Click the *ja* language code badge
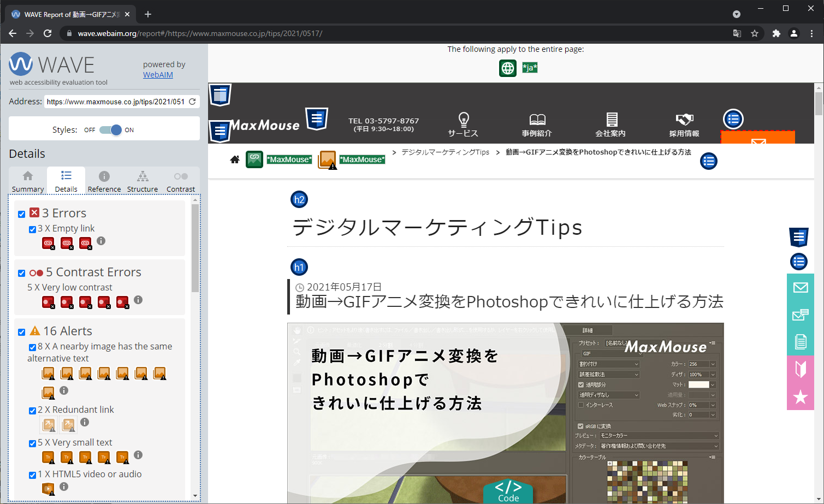Image resolution: width=824 pixels, height=504 pixels. pyautogui.click(x=530, y=68)
